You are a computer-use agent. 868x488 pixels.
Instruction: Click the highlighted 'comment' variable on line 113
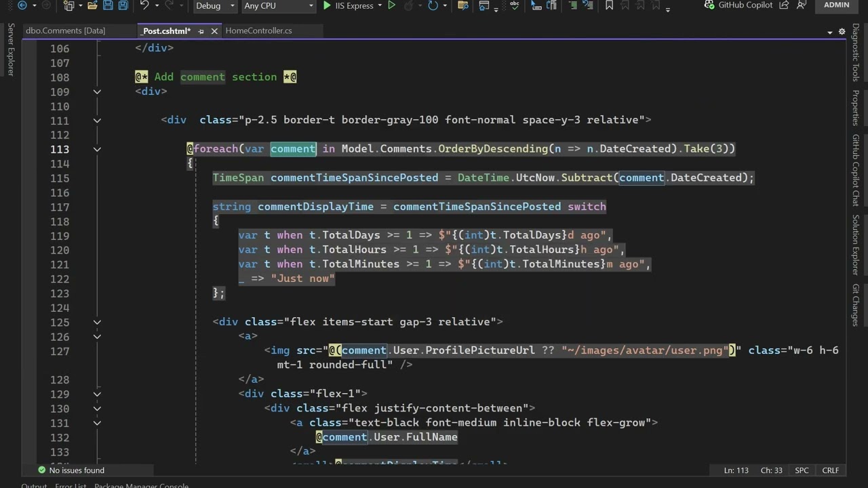[x=293, y=149]
